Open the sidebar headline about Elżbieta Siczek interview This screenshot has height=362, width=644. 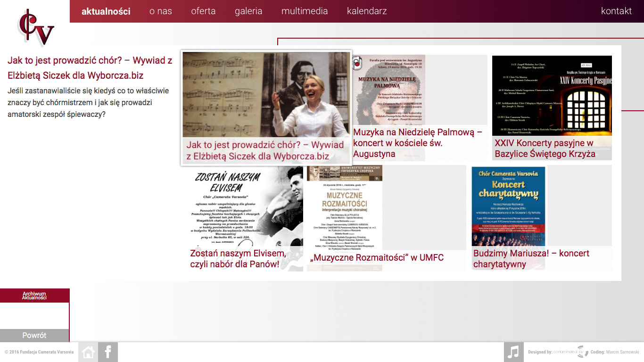pos(90,68)
